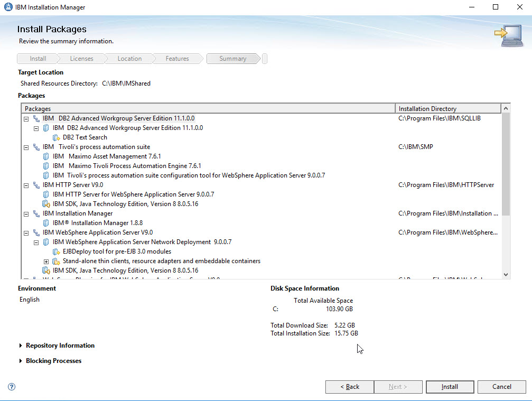Click the Maximo Asset Management 7.6.1 package icon
Image resolution: width=532 pixels, height=401 pixels.
point(46,156)
